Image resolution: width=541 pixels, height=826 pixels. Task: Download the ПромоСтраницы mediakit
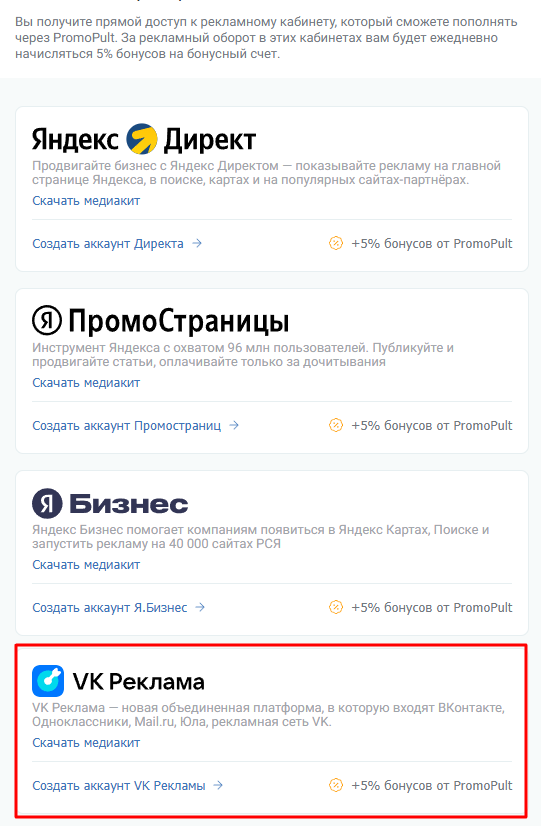coord(86,383)
